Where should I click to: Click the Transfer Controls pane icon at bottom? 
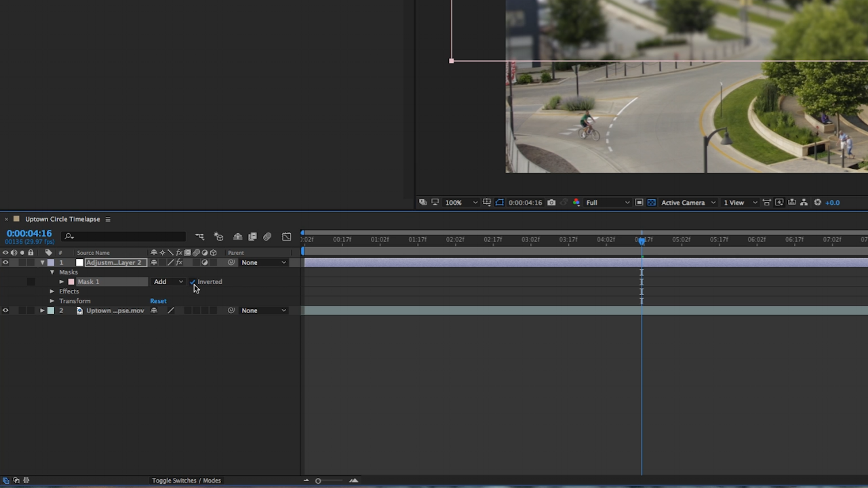(x=16, y=481)
